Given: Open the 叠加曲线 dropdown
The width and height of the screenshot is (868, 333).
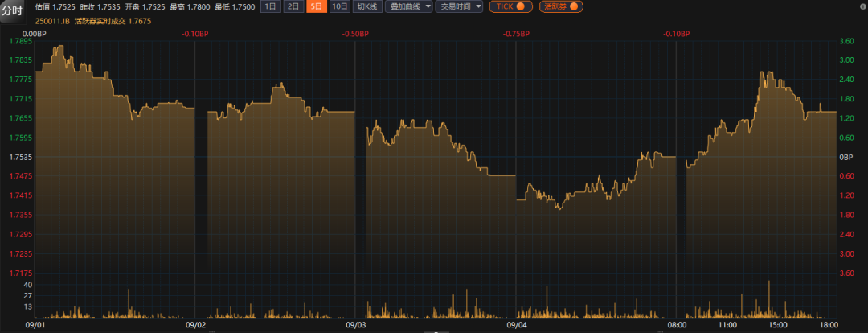Looking at the screenshot, I should pos(409,6).
